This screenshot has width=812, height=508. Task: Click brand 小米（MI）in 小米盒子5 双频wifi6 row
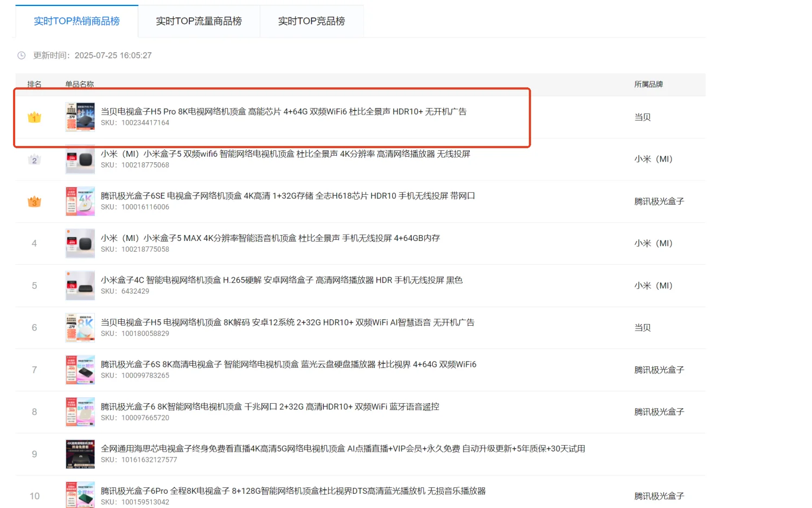(654, 159)
